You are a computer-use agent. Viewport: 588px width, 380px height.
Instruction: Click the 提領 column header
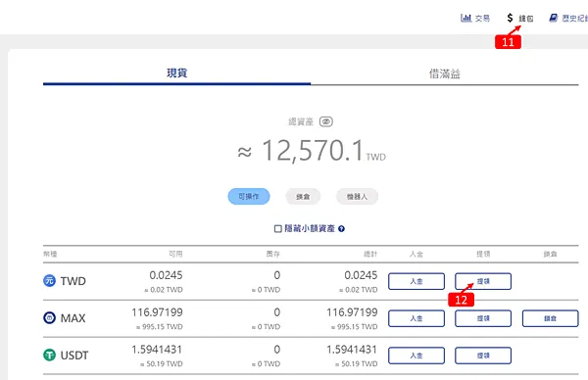(483, 254)
